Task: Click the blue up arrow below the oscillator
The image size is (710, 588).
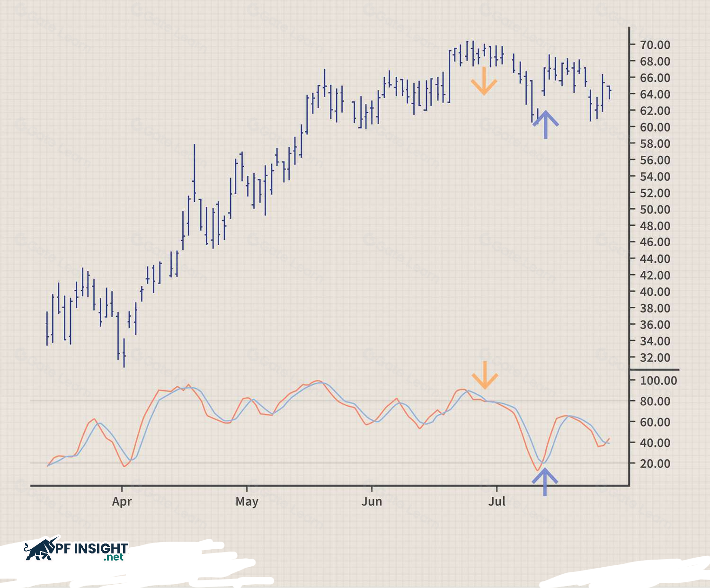Action: (x=545, y=481)
